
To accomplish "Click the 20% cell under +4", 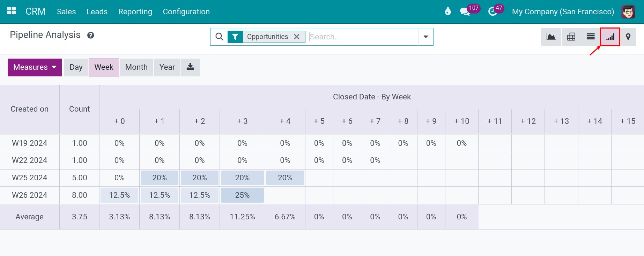I will pos(285,178).
